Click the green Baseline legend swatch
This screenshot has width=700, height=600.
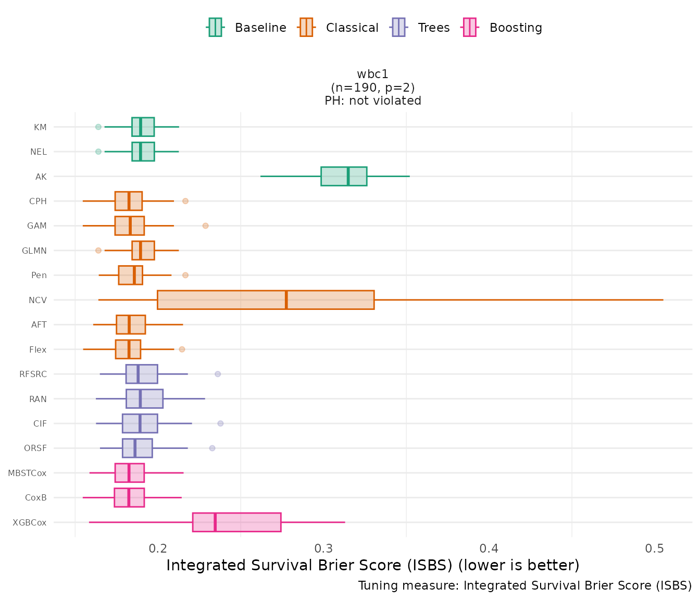click(x=215, y=28)
